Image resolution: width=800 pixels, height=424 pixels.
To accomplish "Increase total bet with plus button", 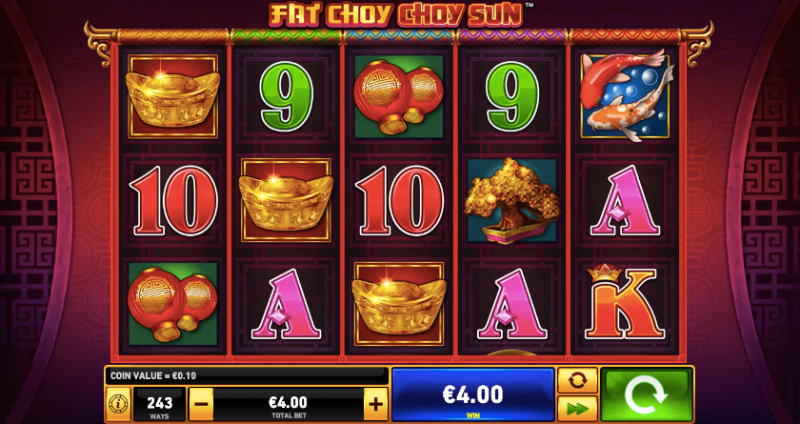I will pyautogui.click(x=376, y=404).
